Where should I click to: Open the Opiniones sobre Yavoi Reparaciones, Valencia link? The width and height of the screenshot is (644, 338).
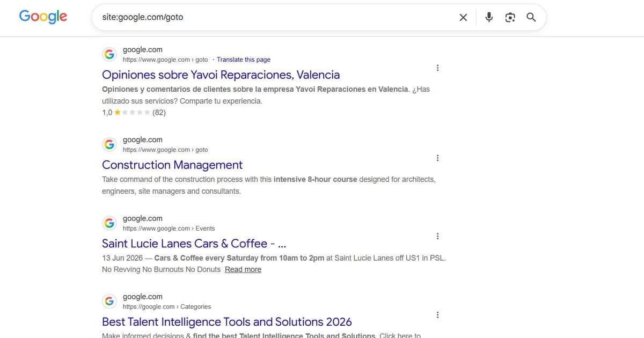point(221,75)
